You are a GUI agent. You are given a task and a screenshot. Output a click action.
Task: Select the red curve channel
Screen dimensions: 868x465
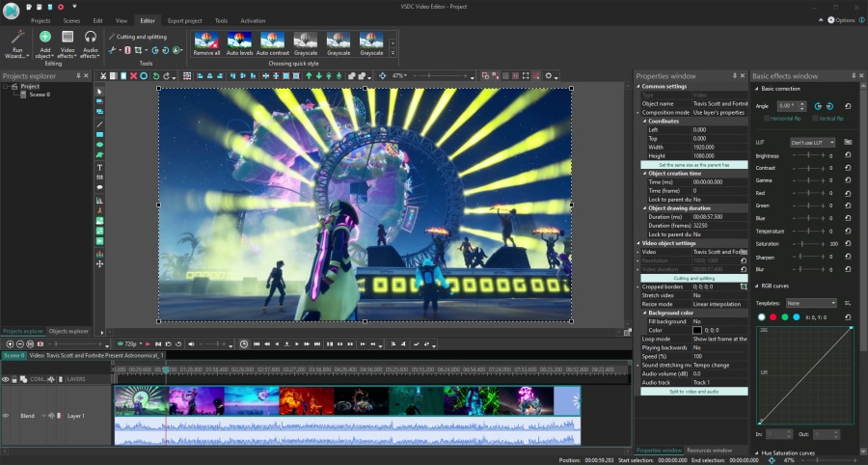[x=773, y=317]
